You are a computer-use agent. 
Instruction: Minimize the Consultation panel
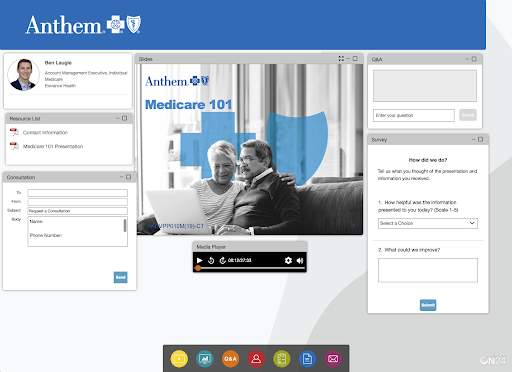[122, 177]
